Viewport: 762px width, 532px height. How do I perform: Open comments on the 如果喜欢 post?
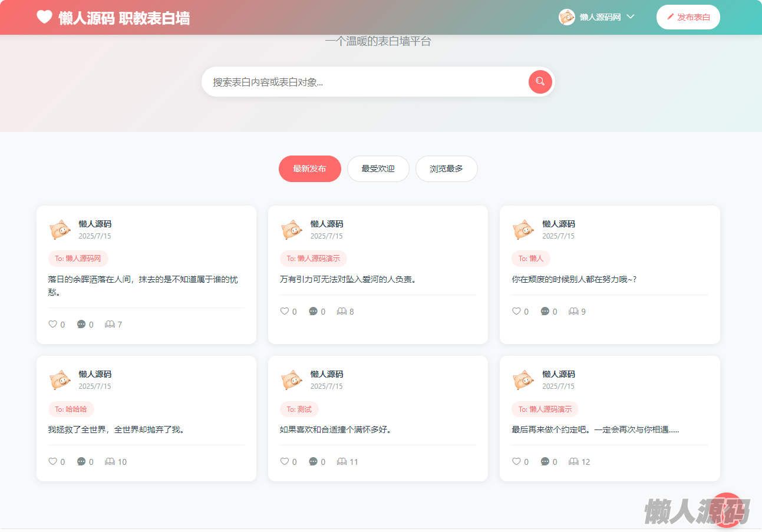tap(314, 462)
